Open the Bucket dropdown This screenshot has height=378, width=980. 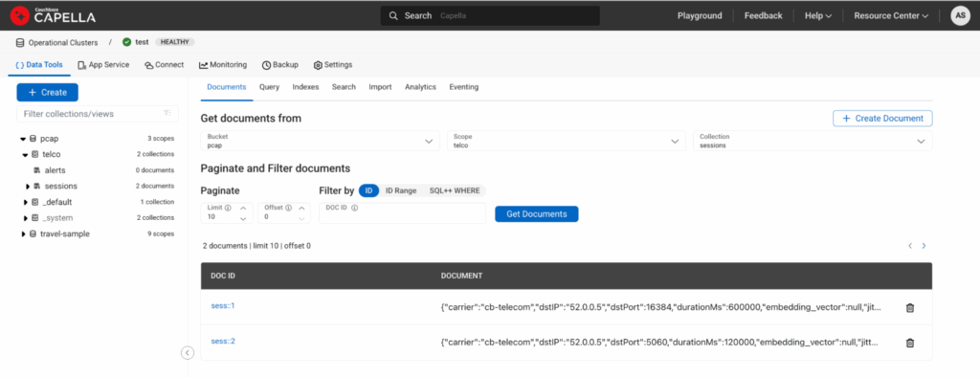321,141
